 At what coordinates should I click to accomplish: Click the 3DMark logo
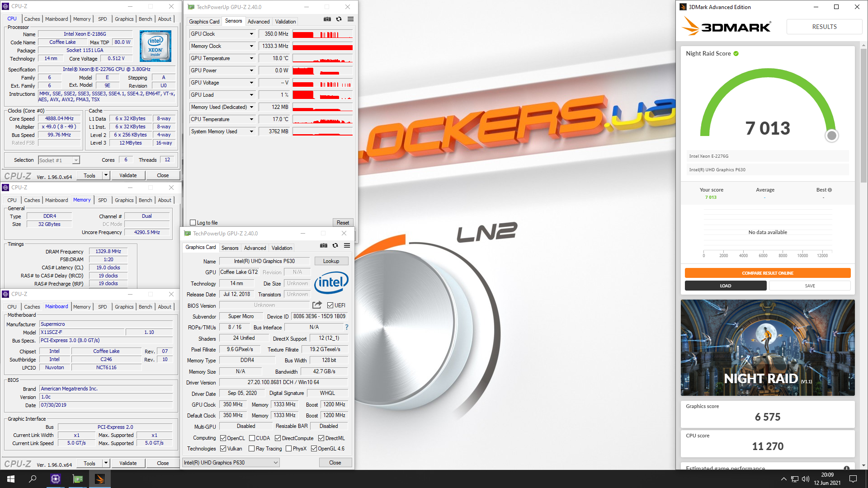726,26
